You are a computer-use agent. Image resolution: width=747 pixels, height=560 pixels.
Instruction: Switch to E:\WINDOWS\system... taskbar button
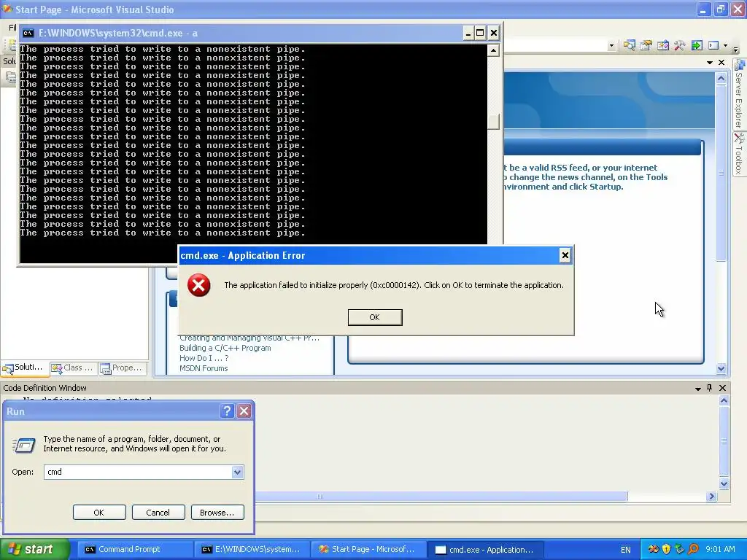click(x=251, y=550)
